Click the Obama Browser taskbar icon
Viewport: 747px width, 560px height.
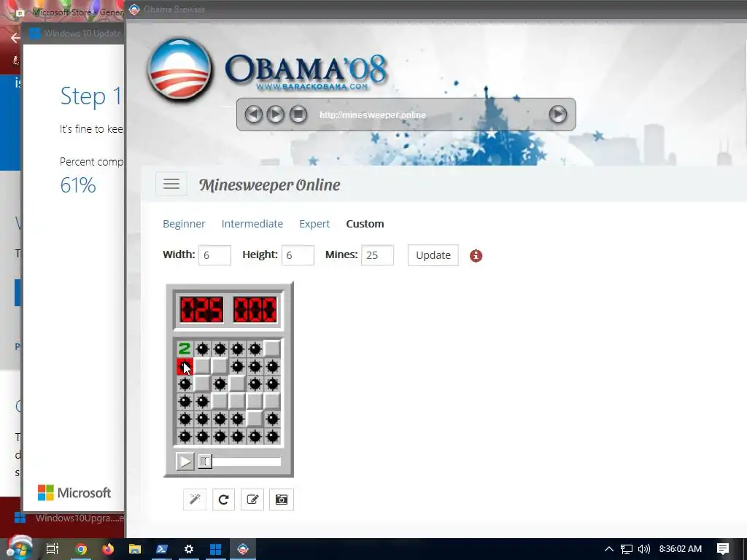coord(243,549)
